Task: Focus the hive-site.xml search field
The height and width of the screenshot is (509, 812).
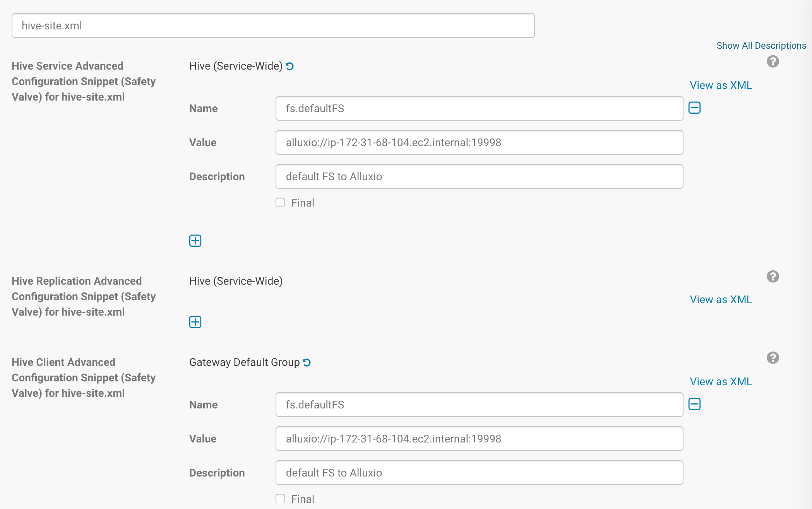Action: (x=273, y=26)
